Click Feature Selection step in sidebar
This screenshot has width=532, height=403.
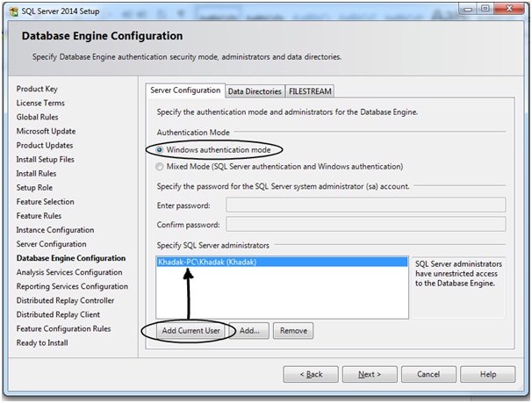[45, 202]
